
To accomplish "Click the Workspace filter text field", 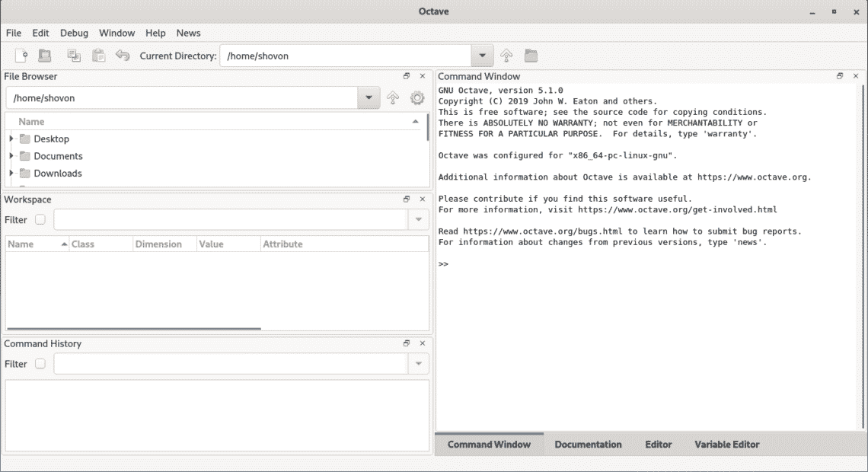I will 231,220.
